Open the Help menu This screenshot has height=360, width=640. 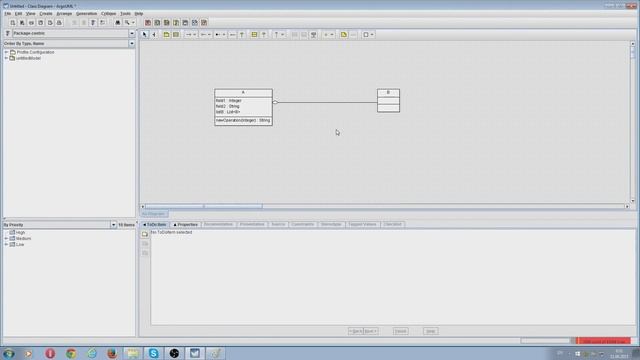[x=139, y=13]
